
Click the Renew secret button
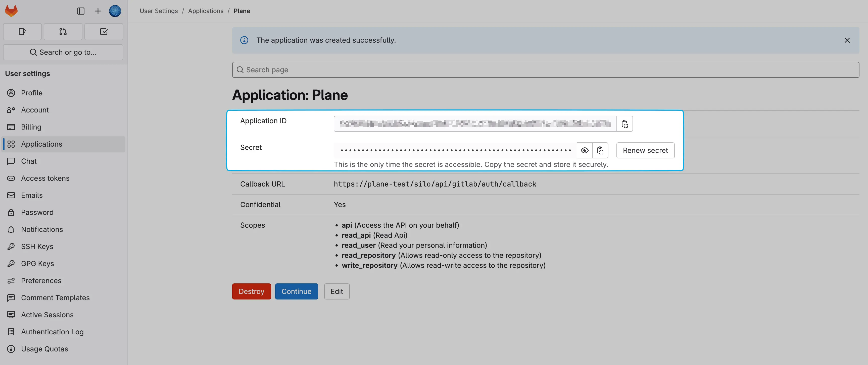tap(645, 150)
